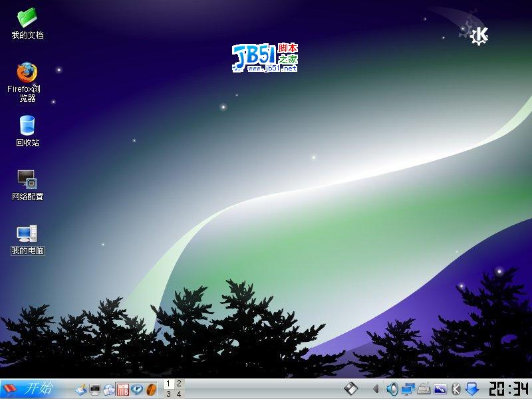Open the speaker volume control in tray

click(392, 389)
